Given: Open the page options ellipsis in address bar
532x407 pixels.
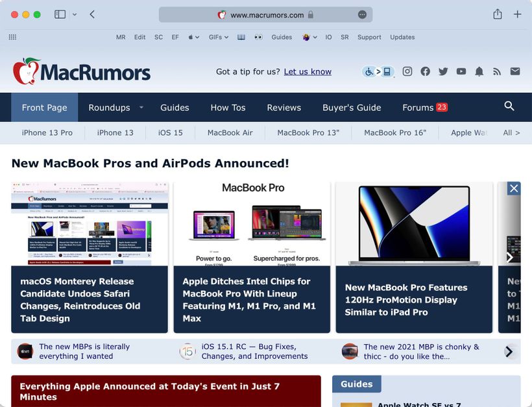Looking at the screenshot, I should pyautogui.click(x=363, y=14).
